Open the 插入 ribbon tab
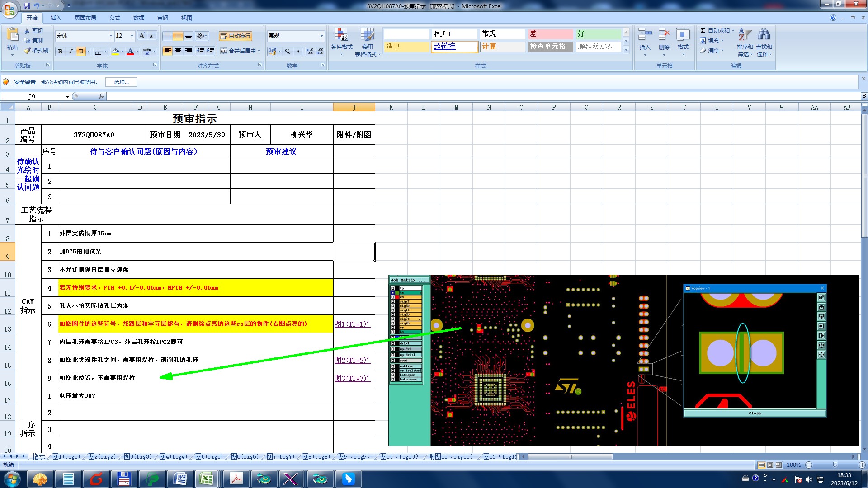The height and width of the screenshot is (488, 868). (x=56, y=18)
